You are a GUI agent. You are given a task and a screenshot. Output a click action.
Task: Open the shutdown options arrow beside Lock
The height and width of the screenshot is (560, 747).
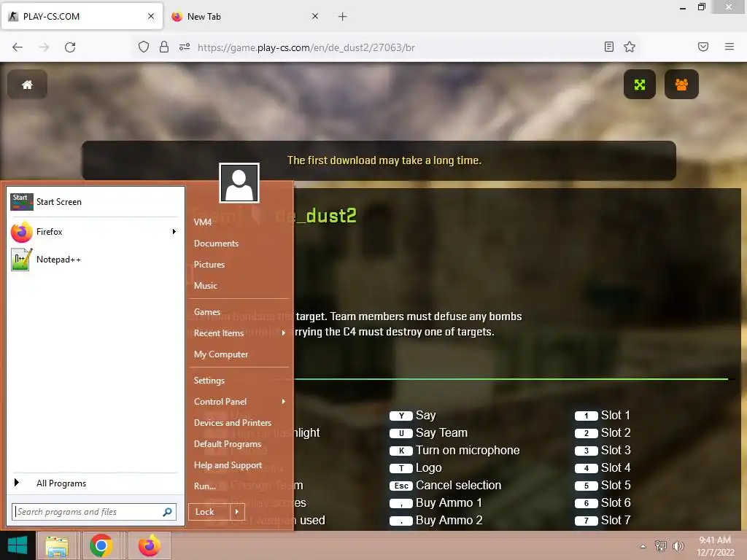[237, 512]
